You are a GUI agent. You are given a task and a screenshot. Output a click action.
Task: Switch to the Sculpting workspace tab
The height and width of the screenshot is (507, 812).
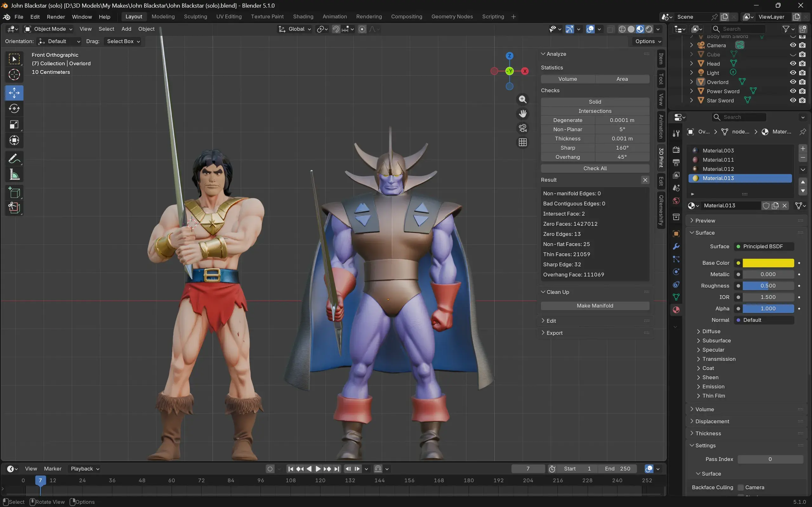[x=195, y=17]
